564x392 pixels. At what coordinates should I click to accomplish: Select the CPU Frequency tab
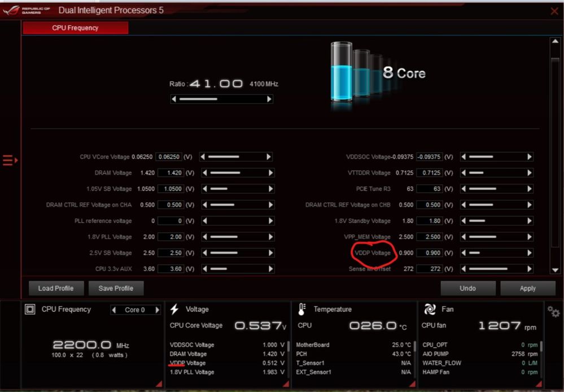click(75, 27)
